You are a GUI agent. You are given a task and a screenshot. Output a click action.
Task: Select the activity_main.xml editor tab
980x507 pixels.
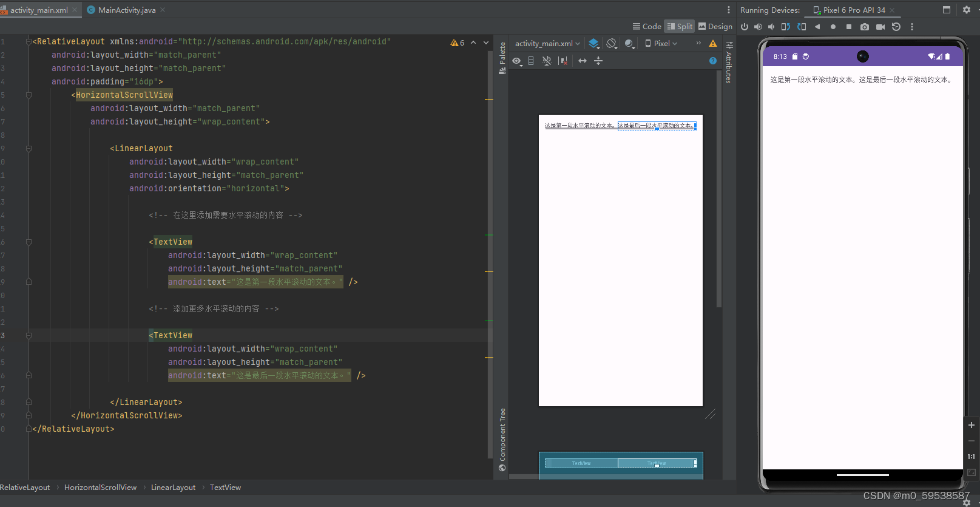[x=39, y=10]
